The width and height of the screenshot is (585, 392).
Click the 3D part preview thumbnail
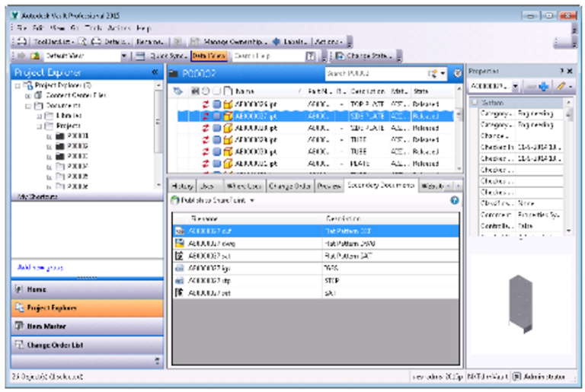click(x=520, y=304)
